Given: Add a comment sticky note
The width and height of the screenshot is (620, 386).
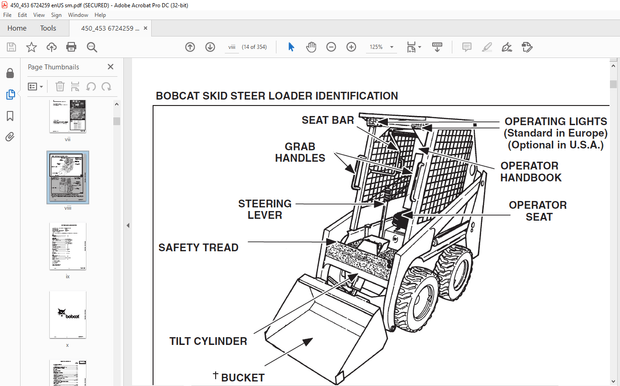Looking at the screenshot, I should coord(467,47).
